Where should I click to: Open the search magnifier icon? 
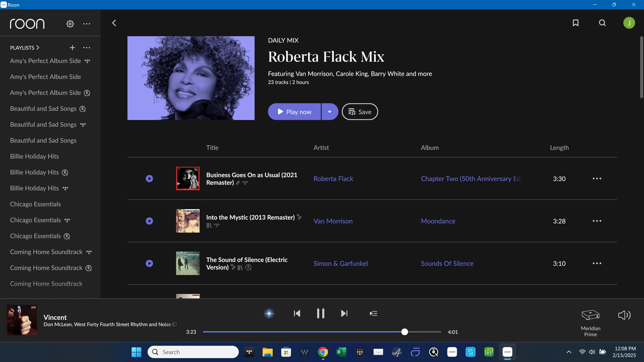pyautogui.click(x=602, y=23)
